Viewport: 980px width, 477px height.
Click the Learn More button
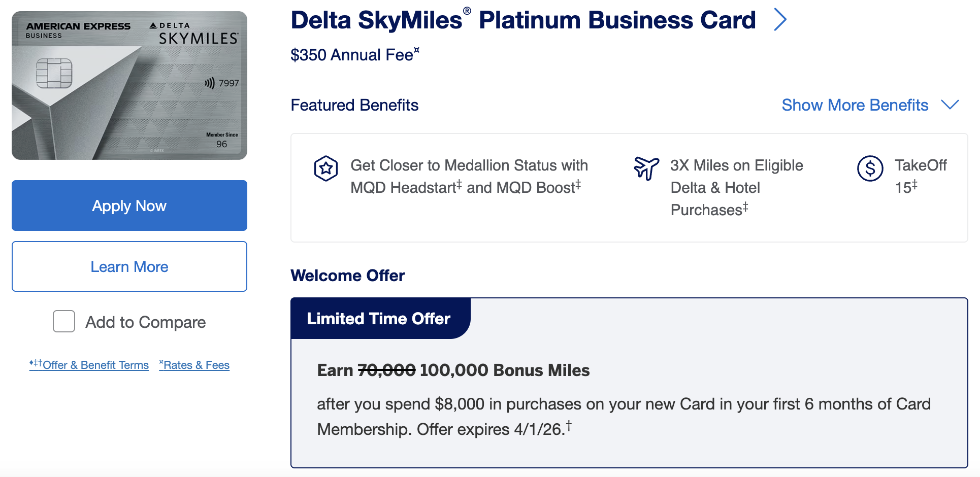coord(129,266)
